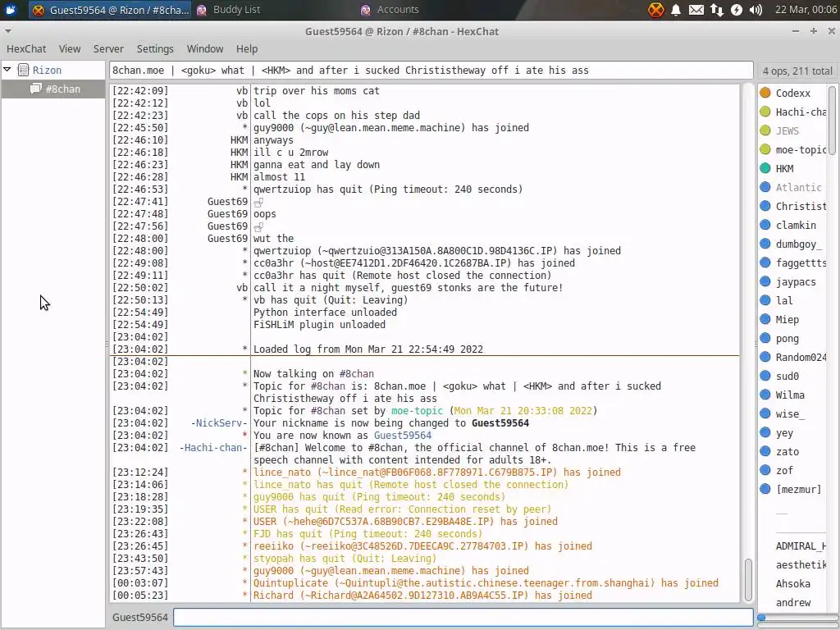Switch to HexChat window in taskbar
Screen dimensions: 840x630
pyautogui.click(x=110, y=10)
